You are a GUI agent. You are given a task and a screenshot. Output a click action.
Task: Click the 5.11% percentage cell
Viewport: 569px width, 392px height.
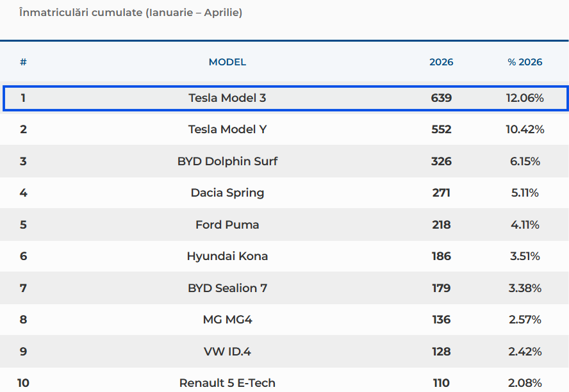pyautogui.click(x=525, y=193)
